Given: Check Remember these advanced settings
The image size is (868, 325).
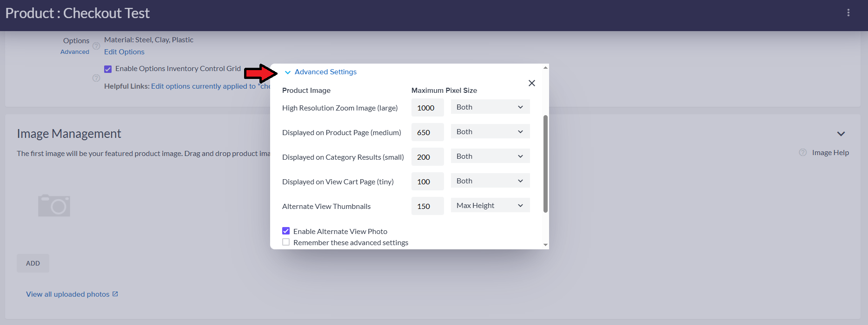Looking at the screenshot, I should (x=286, y=242).
